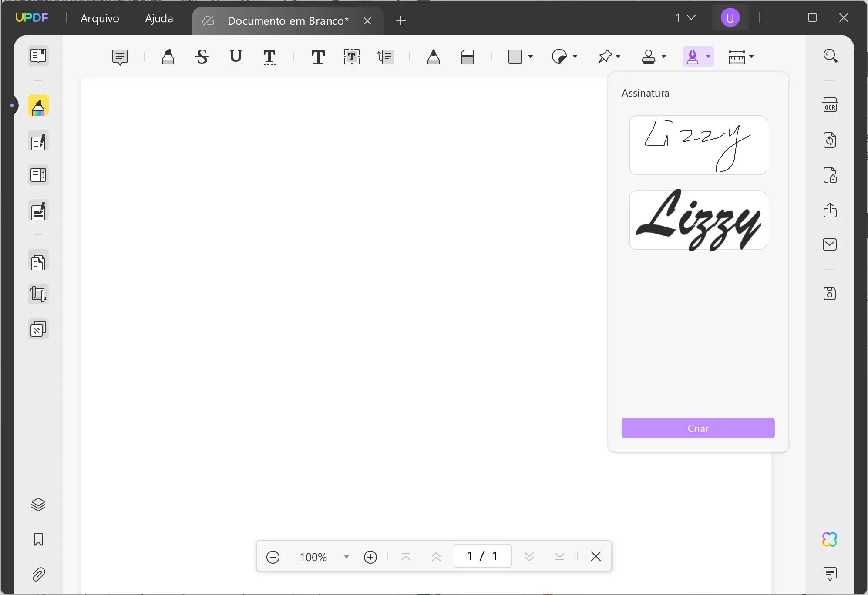Show the Layers panel
868x595 pixels.
[x=38, y=505]
